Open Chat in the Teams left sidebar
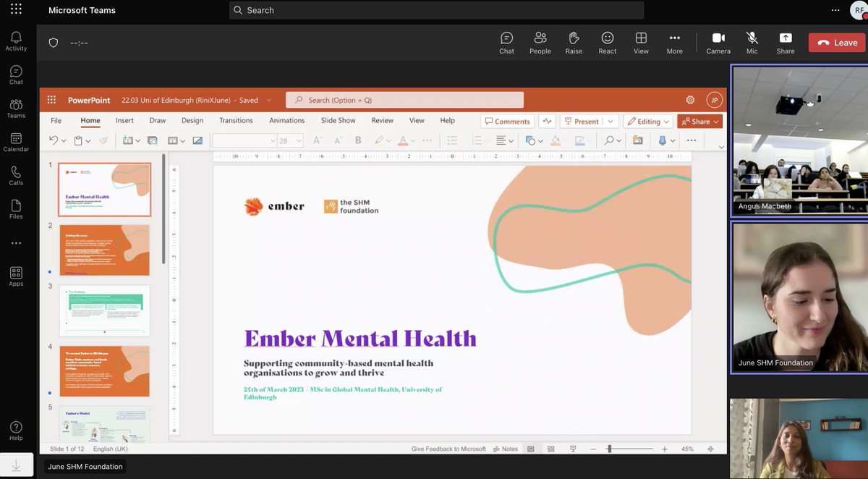868x479 pixels. coord(16,75)
